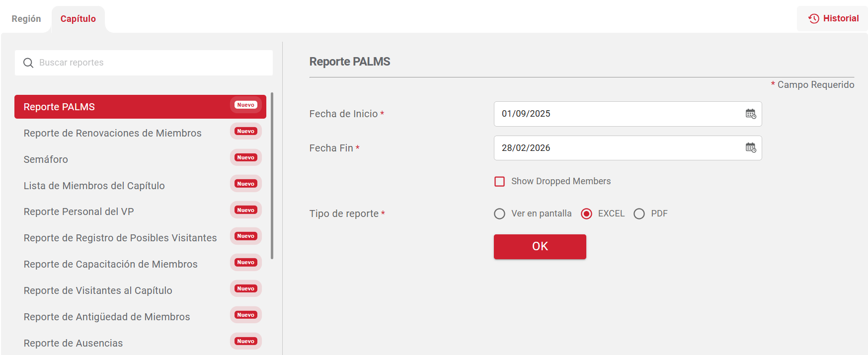Click the Nuevo badge beside Semáforo

click(245, 157)
